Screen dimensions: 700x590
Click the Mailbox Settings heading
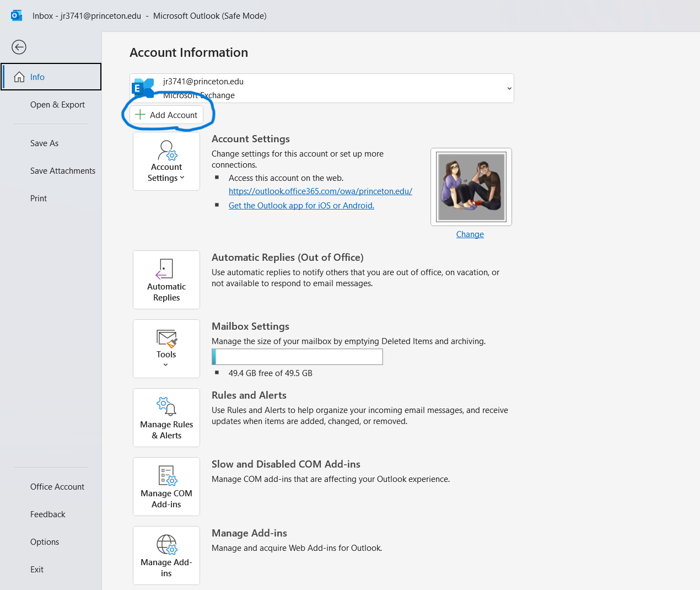(x=250, y=326)
